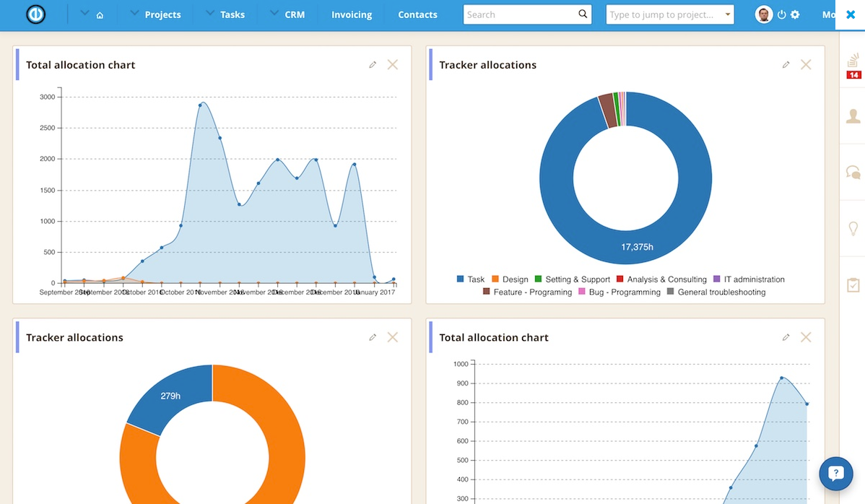Click the Bug - Programming legend swatch

[581, 291]
